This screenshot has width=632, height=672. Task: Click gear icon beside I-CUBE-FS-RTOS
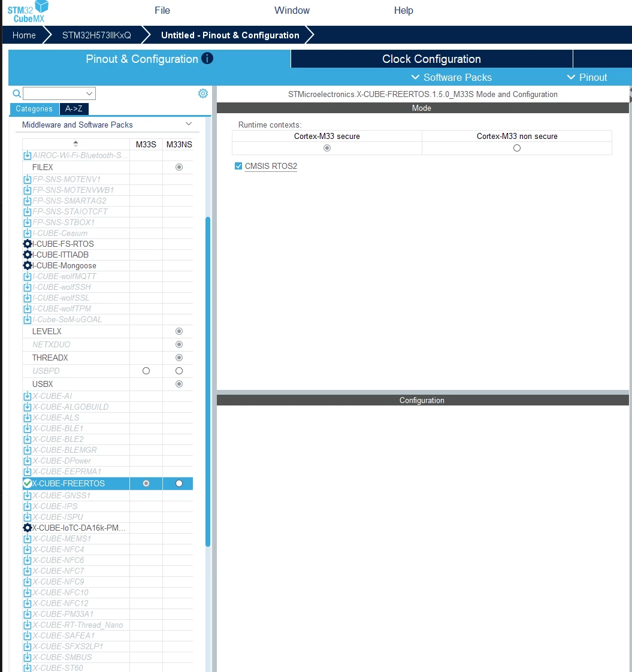(x=28, y=244)
